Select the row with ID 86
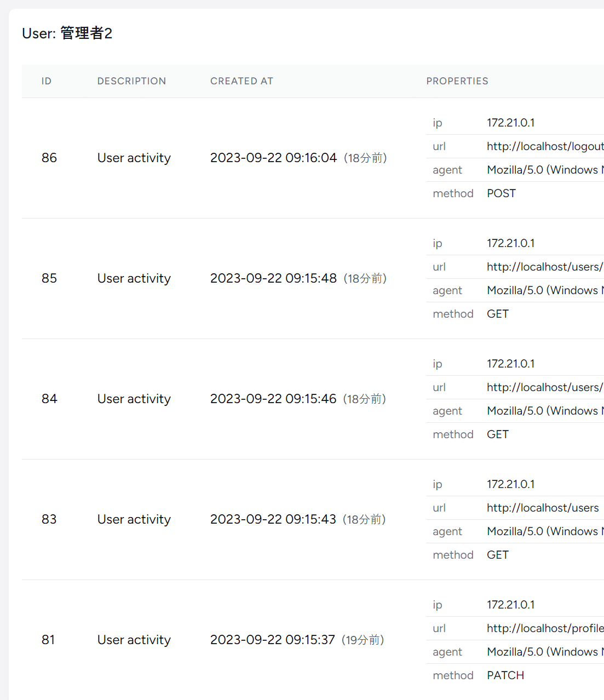This screenshot has width=604, height=700. 313,158
